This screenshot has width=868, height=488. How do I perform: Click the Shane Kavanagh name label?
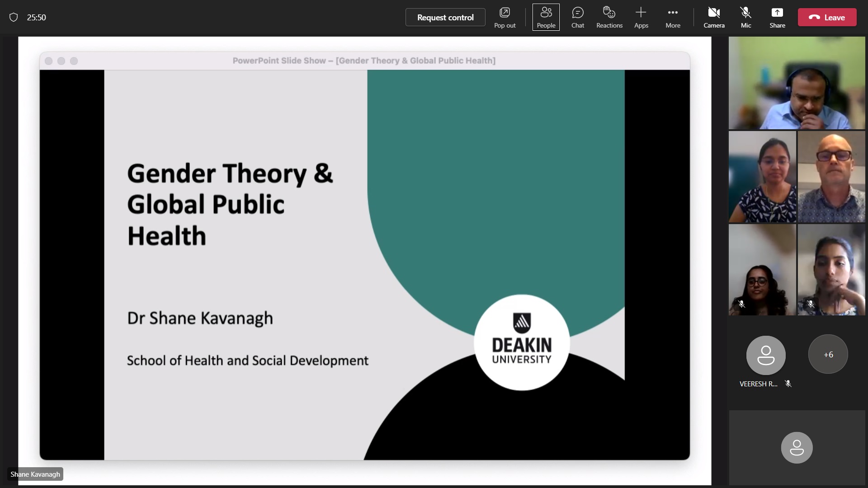(x=35, y=474)
